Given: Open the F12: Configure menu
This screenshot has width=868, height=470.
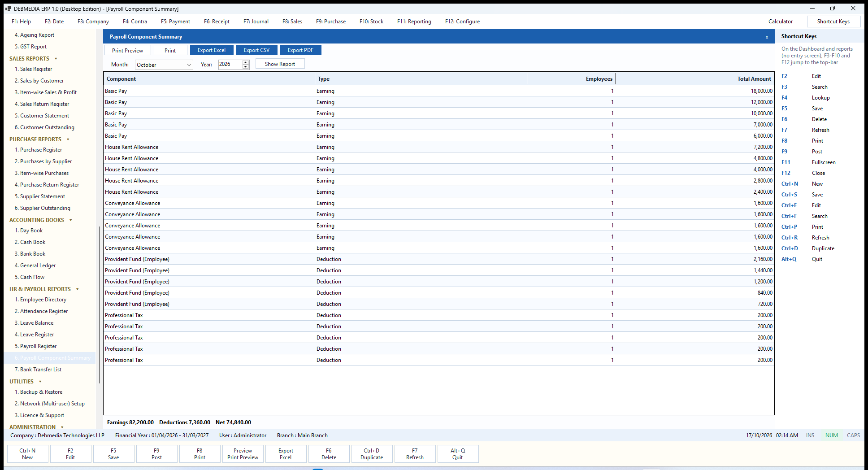Looking at the screenshot, I should (x=462, y=22).
